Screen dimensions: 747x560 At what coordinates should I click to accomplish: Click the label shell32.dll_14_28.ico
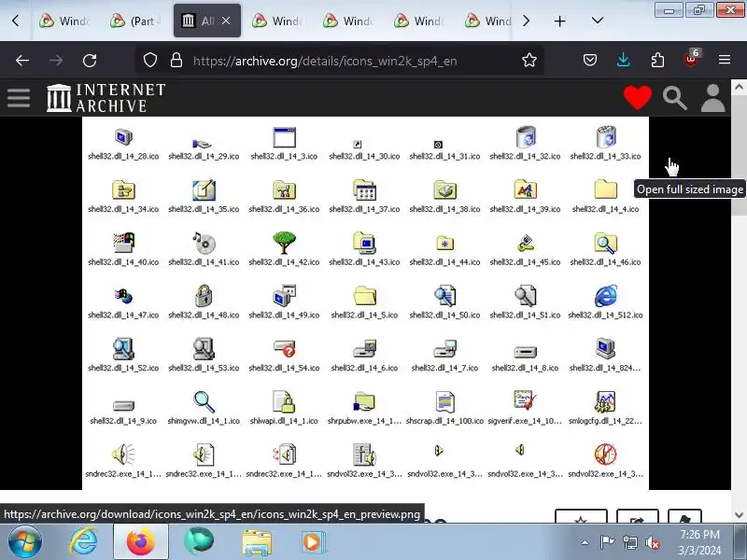click(x=123, y=156)
